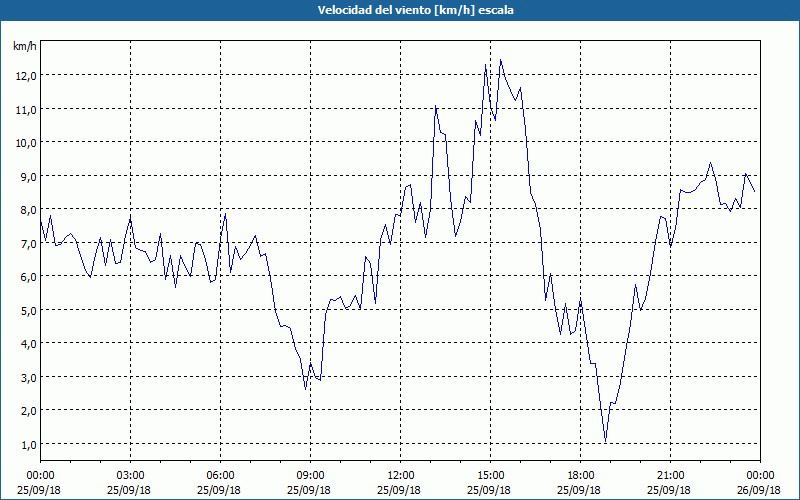Click the '03:00' time label
The width and height of the screenshot is (800, 500).
(130, 476)
